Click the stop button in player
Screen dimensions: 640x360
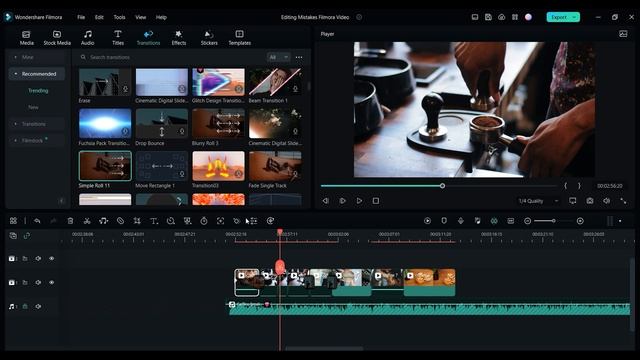tap(376, 201)
